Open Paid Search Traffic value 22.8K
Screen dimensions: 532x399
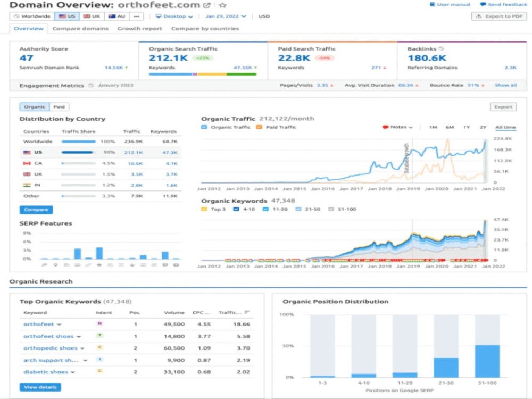click(x=294, y=58)
